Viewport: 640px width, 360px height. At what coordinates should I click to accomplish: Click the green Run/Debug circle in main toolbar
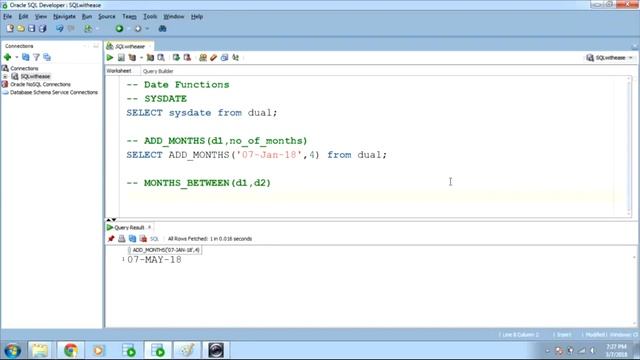pos(119,29)
